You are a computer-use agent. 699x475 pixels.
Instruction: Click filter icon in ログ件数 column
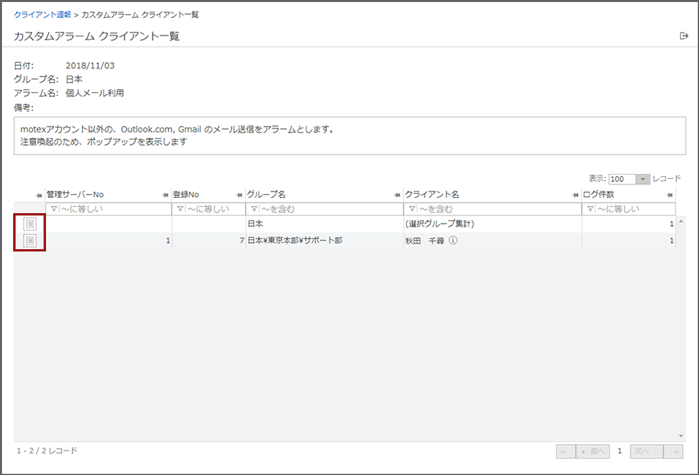(589, 209)
